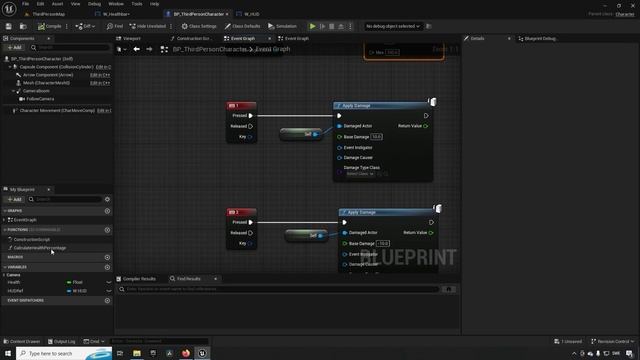Open the Output Log
640x360 pixels.
tap(62, 341)
